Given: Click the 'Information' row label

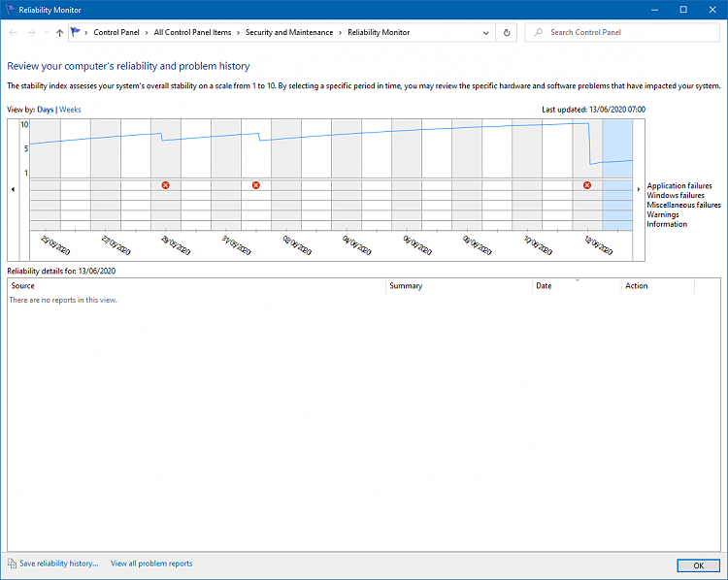Looking at the screenshot, I should 667,224.
